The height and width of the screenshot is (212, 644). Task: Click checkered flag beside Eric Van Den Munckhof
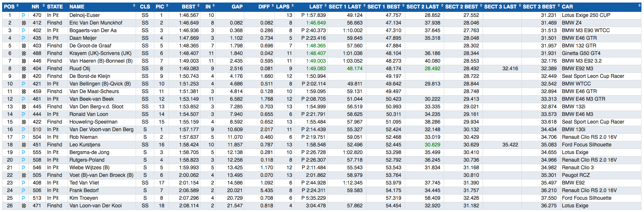click(x=24, y=23)
